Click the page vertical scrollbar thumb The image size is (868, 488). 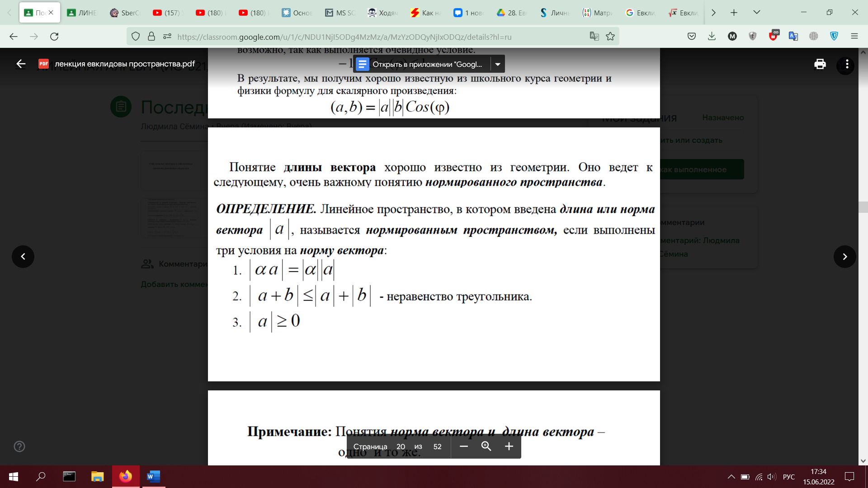(863, 207)
